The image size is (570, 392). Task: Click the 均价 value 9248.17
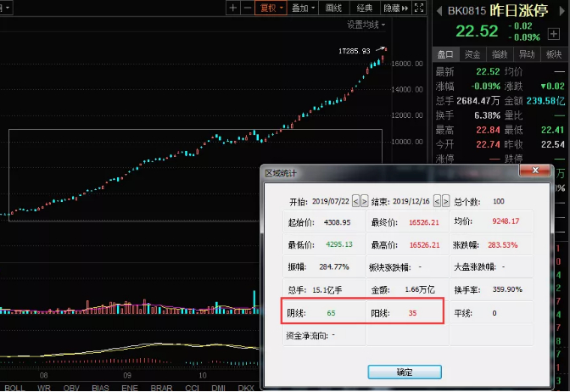[x=506, y=221]
